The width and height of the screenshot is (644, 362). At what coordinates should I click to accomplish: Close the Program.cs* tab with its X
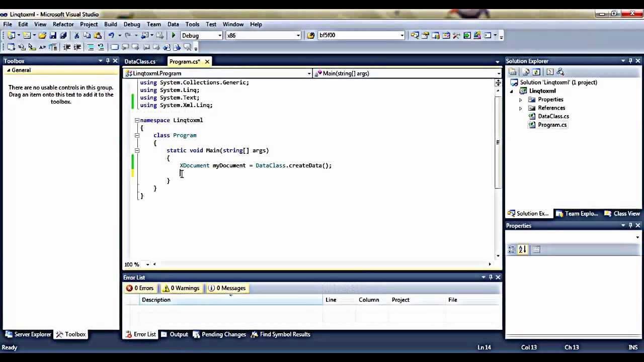[x=207, y=61]
